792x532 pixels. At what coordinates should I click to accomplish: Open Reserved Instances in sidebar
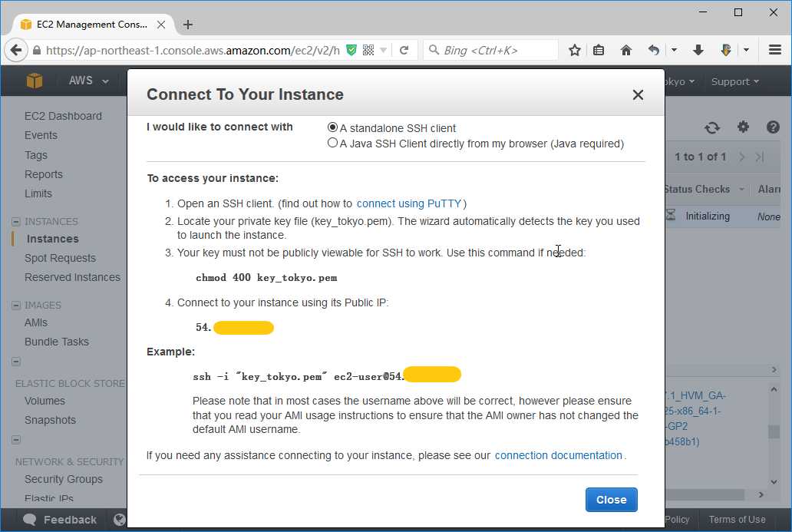(x=72, y=277)
